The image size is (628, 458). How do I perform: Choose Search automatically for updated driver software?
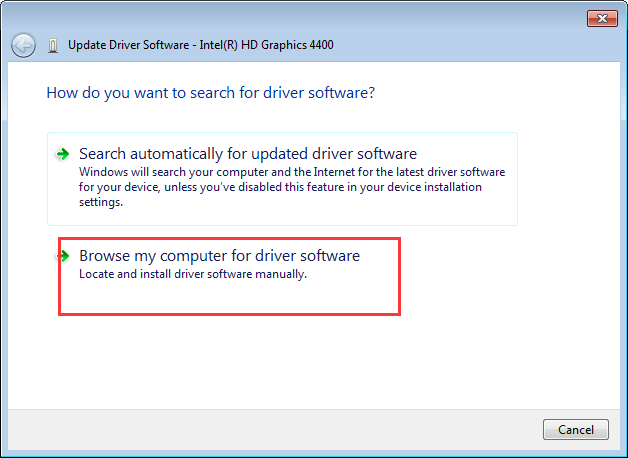click(247, 154)
